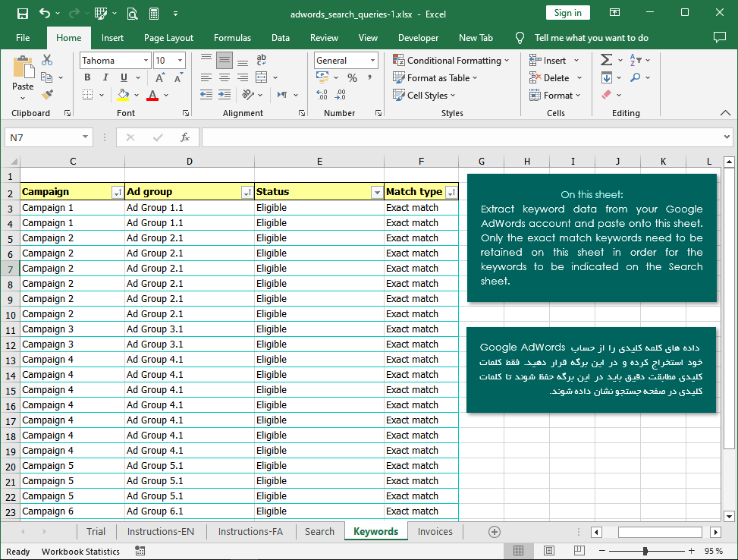Viewport: 738px width, 560px height.
Task: Open Workbook Statistics
Action: (x=80, y=552)
